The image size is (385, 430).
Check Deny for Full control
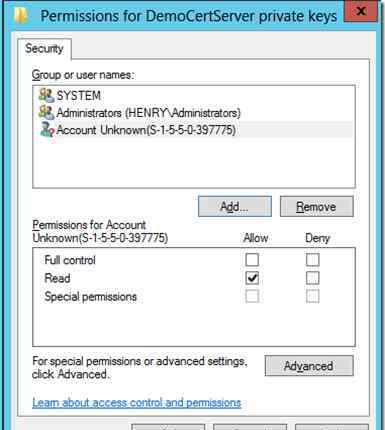coord(313,260)
